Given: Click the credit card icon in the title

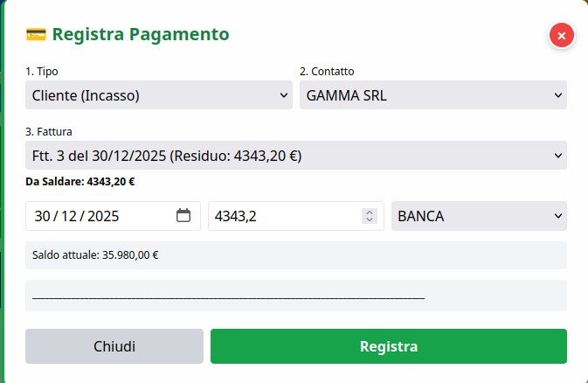Looking at the screenshot, I should (x=36, y=35).
